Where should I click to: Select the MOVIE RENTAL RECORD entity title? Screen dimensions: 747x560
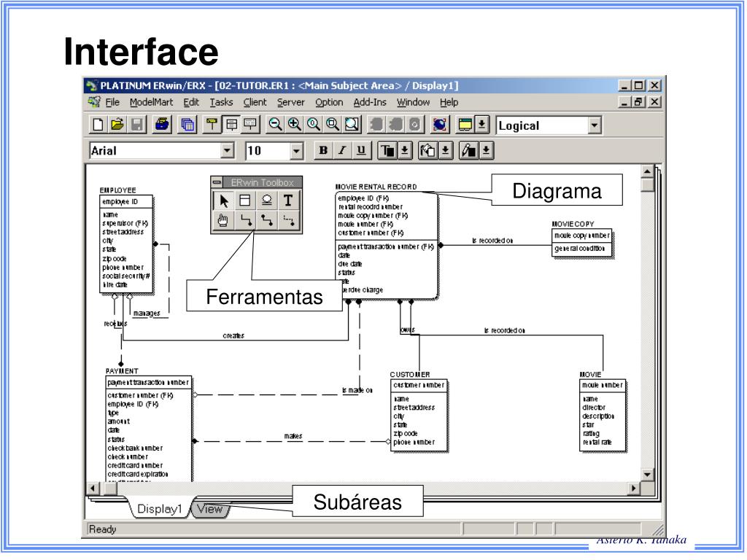point(376,187)
